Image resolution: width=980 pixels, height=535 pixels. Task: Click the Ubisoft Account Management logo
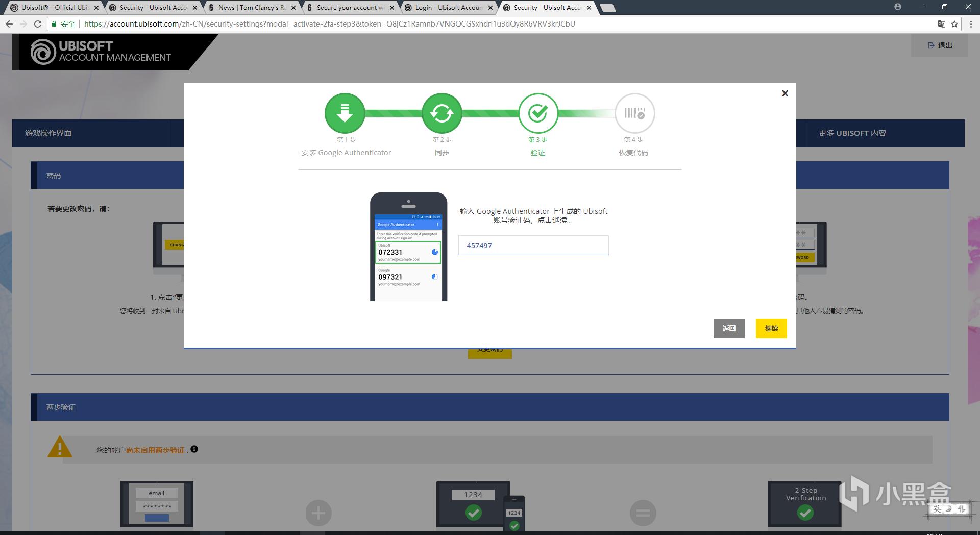click(101, 52)
